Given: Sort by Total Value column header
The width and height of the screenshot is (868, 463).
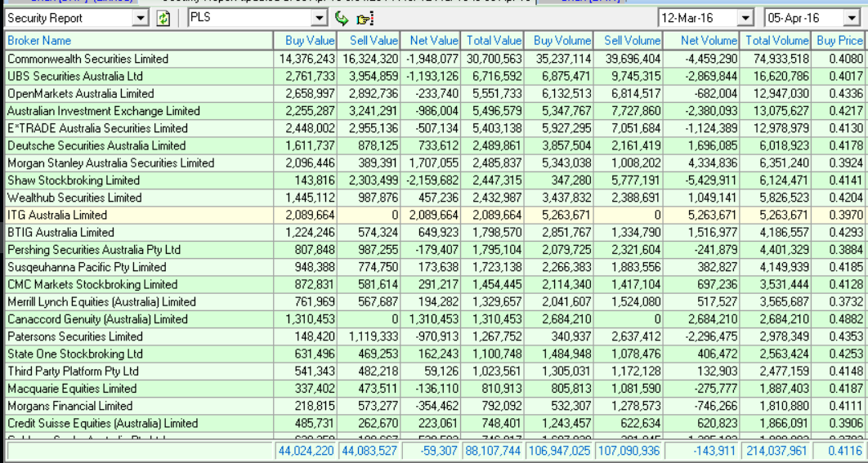Looking at the screenshot, I should 491,40.
